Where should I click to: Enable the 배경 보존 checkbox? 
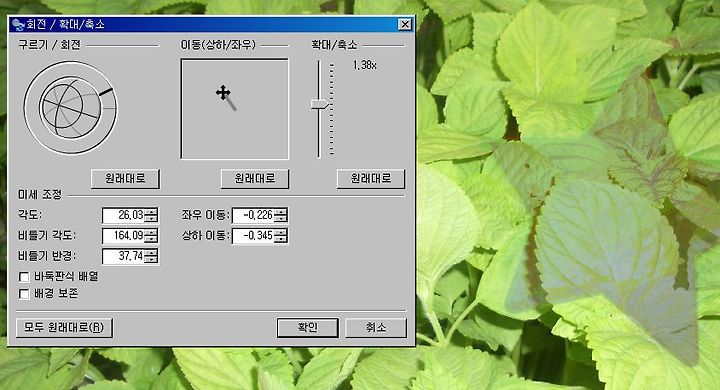click(x=24, y=294)
